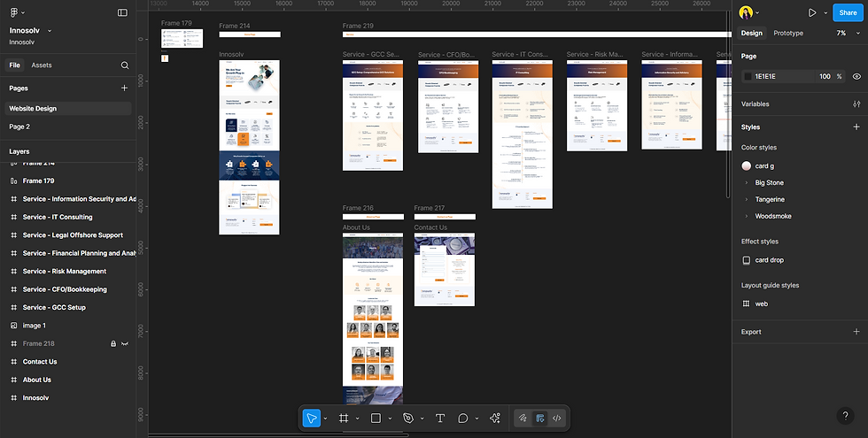Open Innosolv file name dropdown
The height and width of the screenshot is (438, 868).
click(x=50, y=31)
